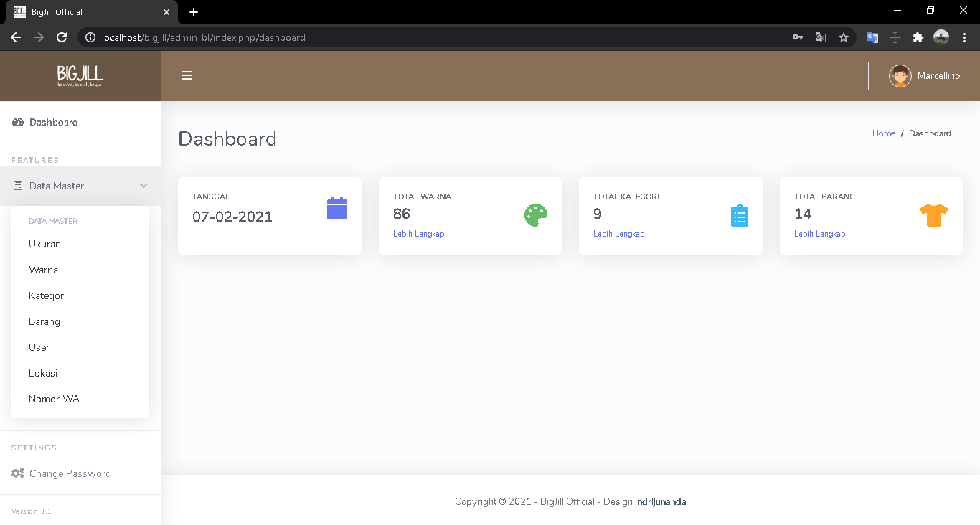Click the Marcellino user avatar
This screenshot has height=525, width=980.
(900, 76)
